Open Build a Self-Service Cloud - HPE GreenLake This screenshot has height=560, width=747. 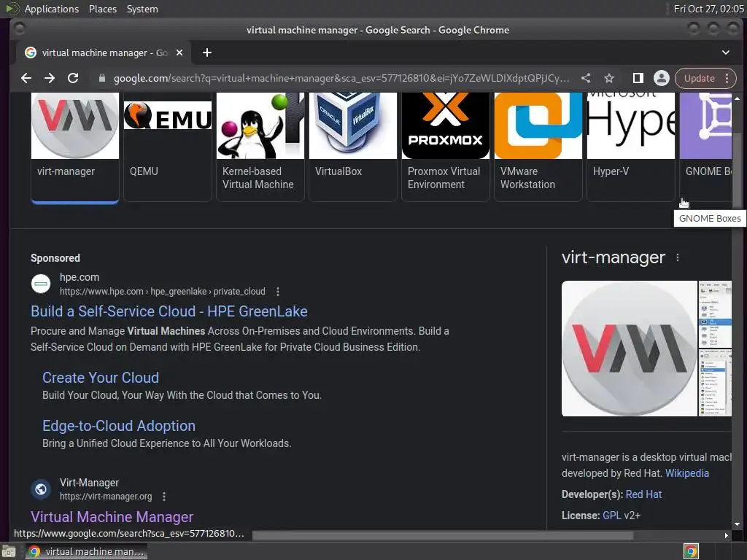[169, 311]
